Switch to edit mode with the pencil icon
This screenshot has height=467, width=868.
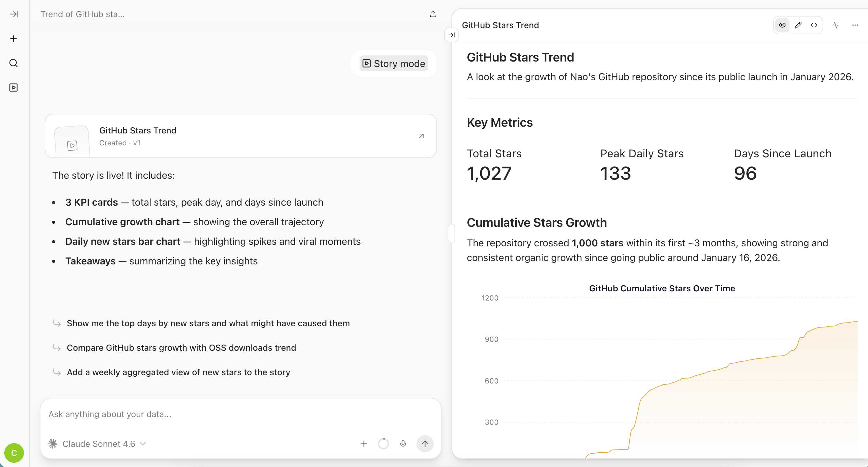(x=798, y=25)
